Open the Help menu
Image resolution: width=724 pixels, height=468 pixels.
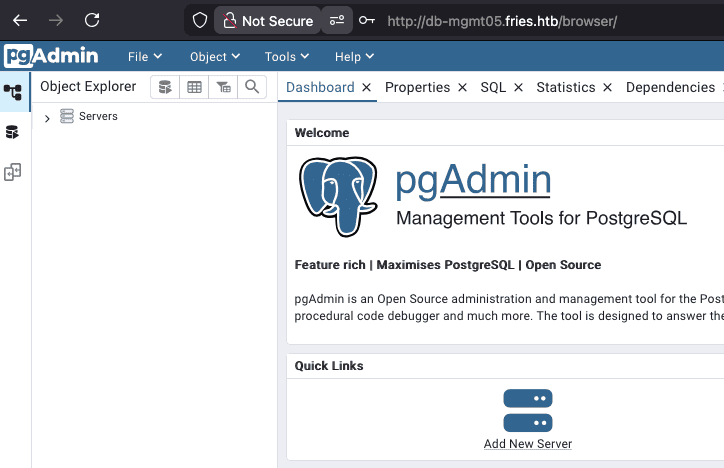tap(354, 57)
